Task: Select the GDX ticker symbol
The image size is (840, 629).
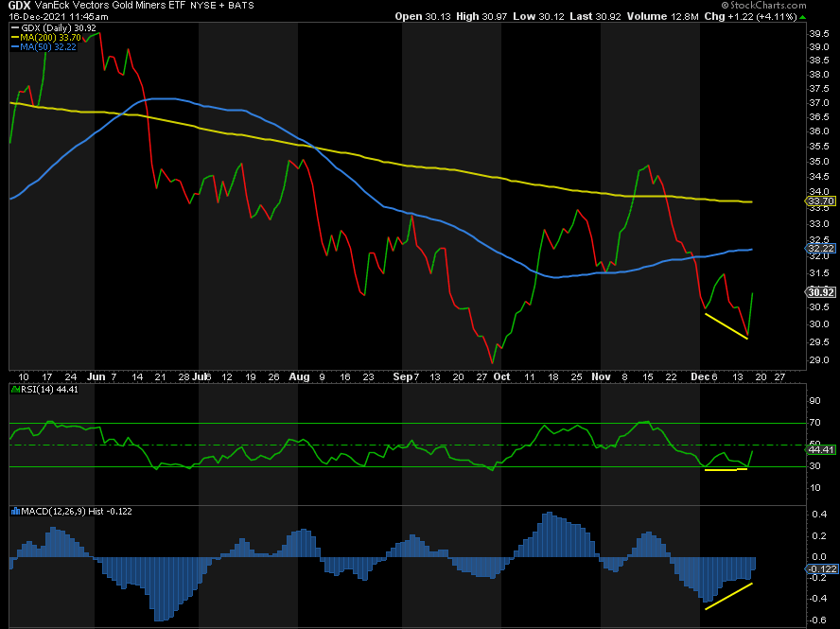Action: click(x=19, y=6)
